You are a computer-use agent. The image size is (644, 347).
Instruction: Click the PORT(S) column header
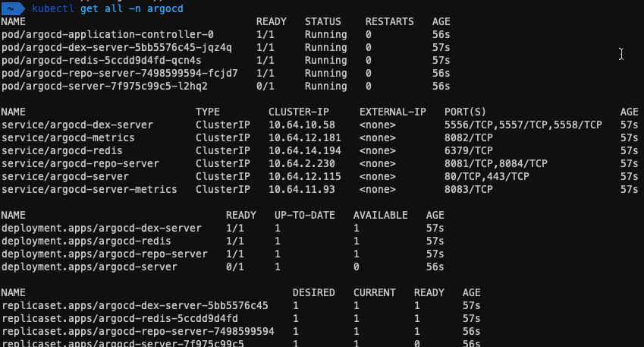coord(465,112)
